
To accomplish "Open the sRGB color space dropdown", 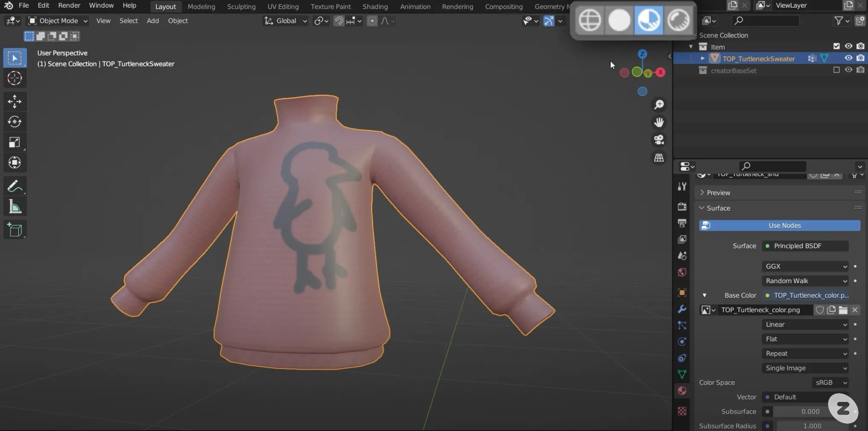I will point(830,383).
